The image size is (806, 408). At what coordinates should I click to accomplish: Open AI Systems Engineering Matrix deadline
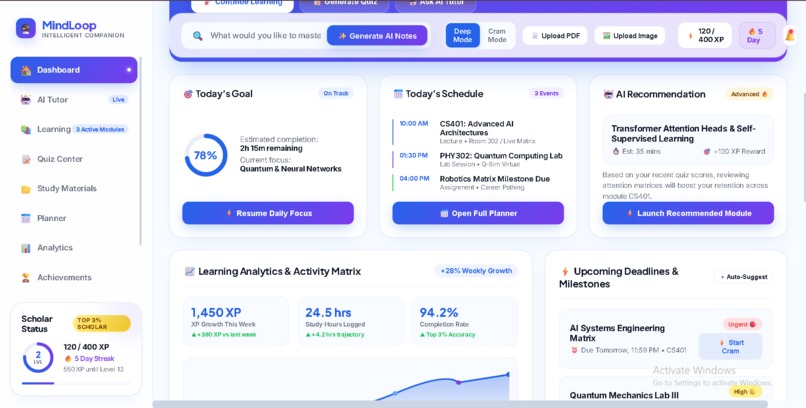pos(666,339)
